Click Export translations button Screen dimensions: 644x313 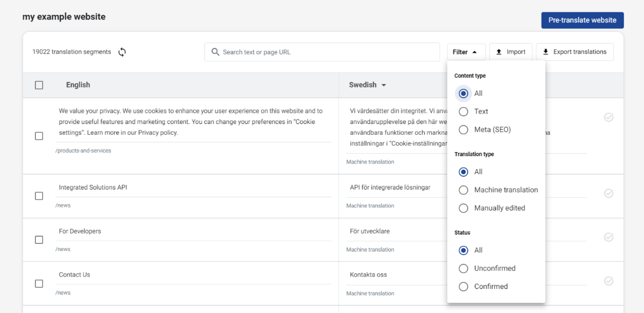[575, 52]
